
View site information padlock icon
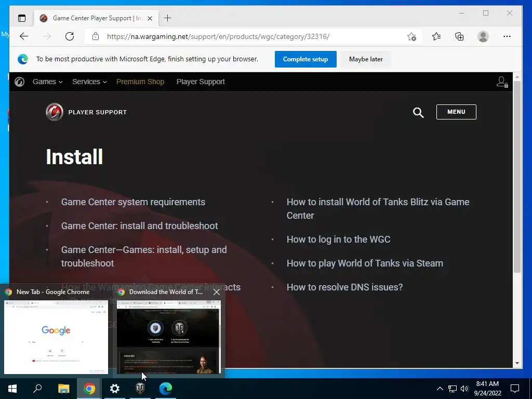(96, 36)
